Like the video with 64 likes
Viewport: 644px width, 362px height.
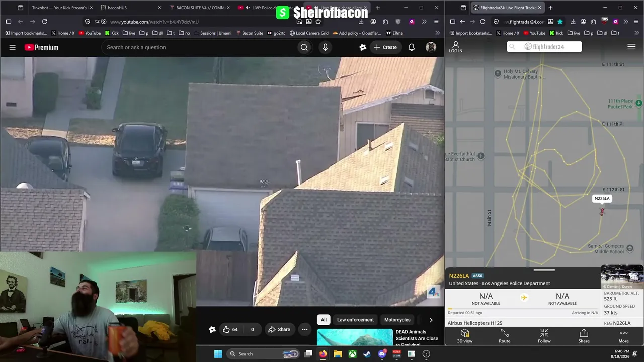coord(230,329)
